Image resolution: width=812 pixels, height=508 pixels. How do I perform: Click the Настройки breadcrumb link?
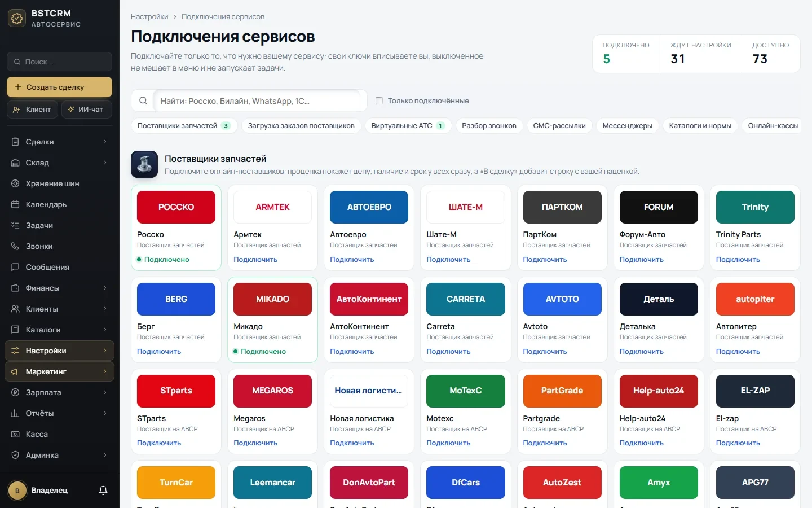point(149,17)
